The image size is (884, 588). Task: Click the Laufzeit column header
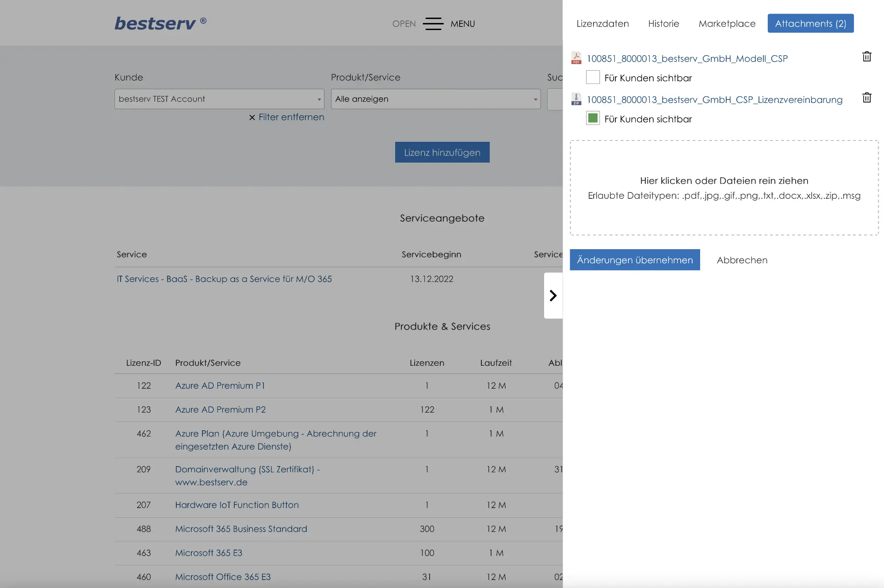coord(496,363)
